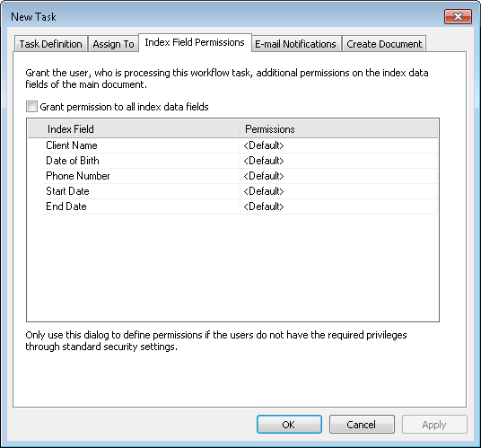Enable Grant permission to all index data fields
Image resolution: width=481 pixels, height=448 pixels.
[x=31, y=107]
